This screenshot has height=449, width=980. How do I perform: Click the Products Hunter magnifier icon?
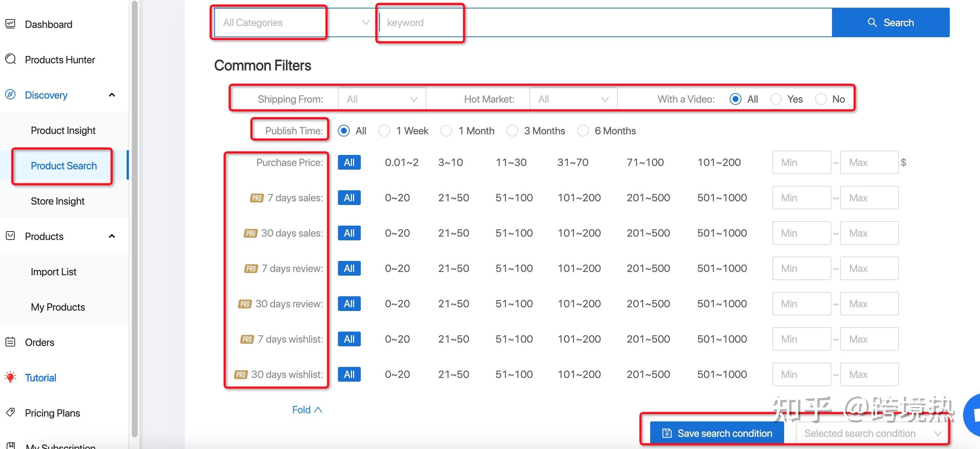pyautogui.click(x=11, y=59)
